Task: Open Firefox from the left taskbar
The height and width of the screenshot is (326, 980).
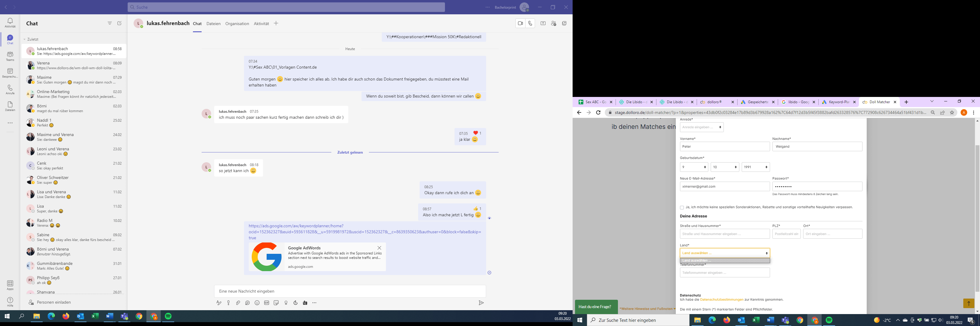Action: point(66,316)
